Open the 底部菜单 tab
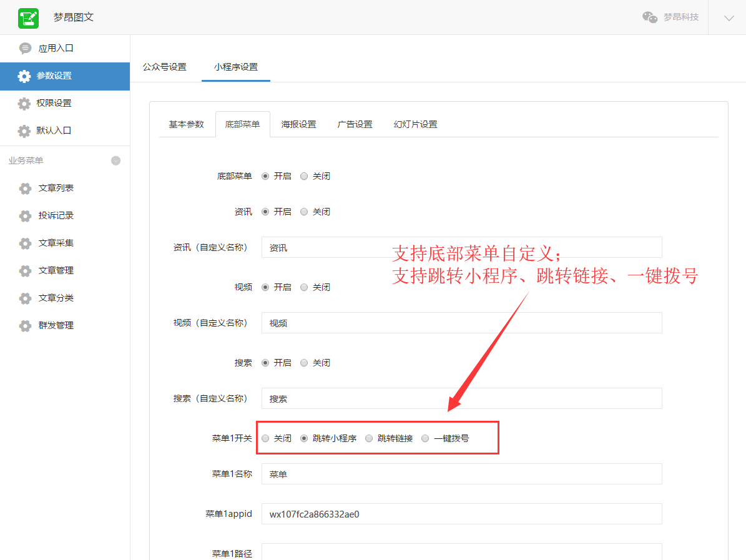 pyautogui.click(x=243, y=124)
